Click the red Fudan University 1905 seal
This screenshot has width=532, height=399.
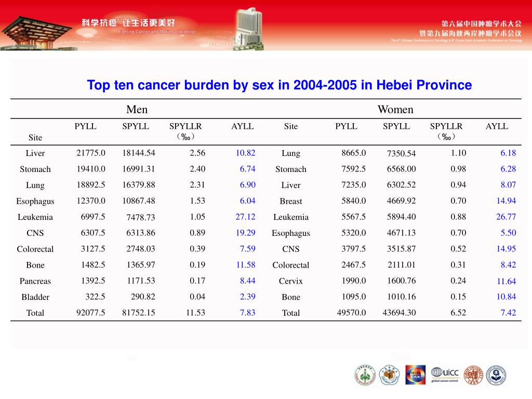(473, 375)
